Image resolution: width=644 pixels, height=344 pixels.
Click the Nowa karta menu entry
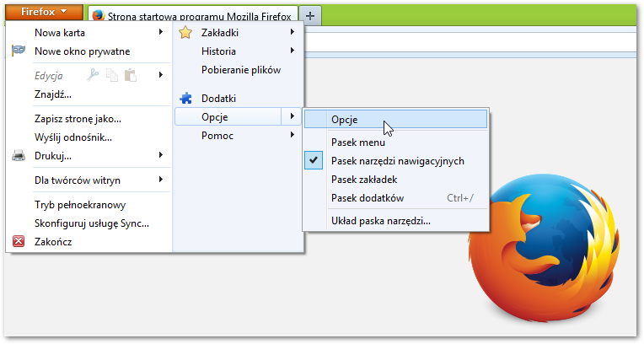[60, 33]
